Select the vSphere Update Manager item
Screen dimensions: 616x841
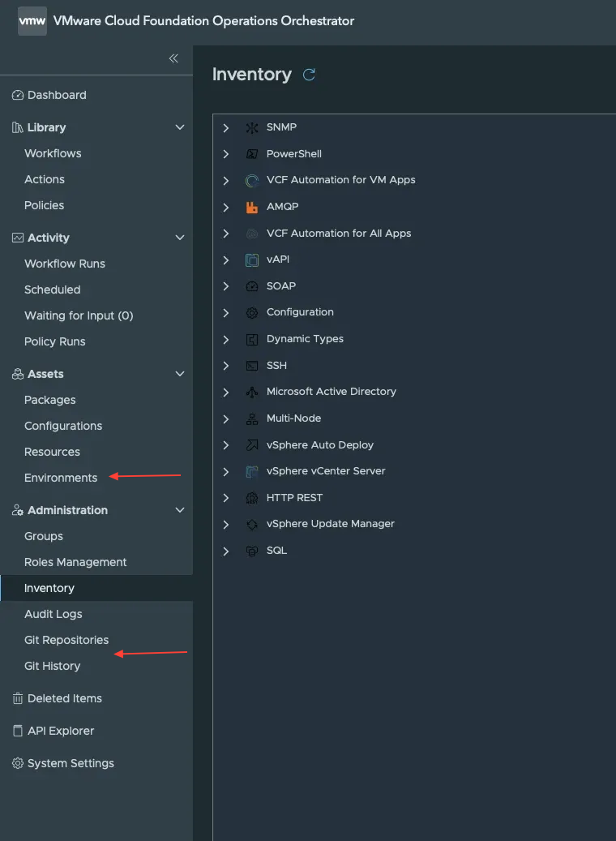coord(330,524)
